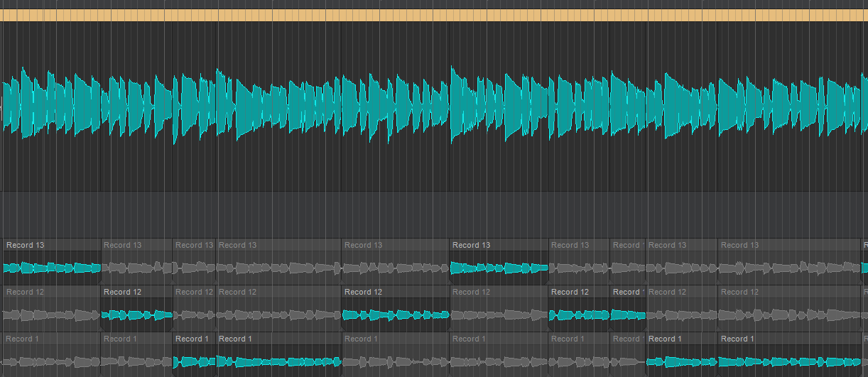Screen dimensions: 868x377
Task: Select the second highlighted Record 1 take segment
Action: 278,355
